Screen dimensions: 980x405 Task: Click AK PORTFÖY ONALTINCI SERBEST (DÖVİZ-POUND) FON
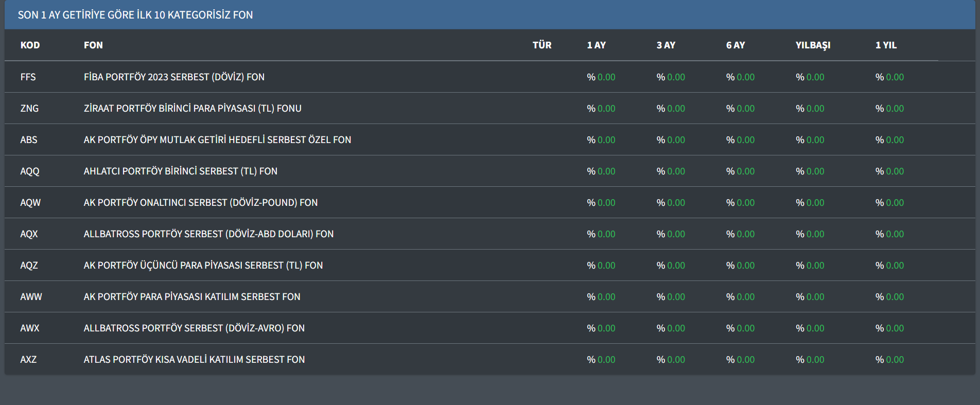pos(200,203)
